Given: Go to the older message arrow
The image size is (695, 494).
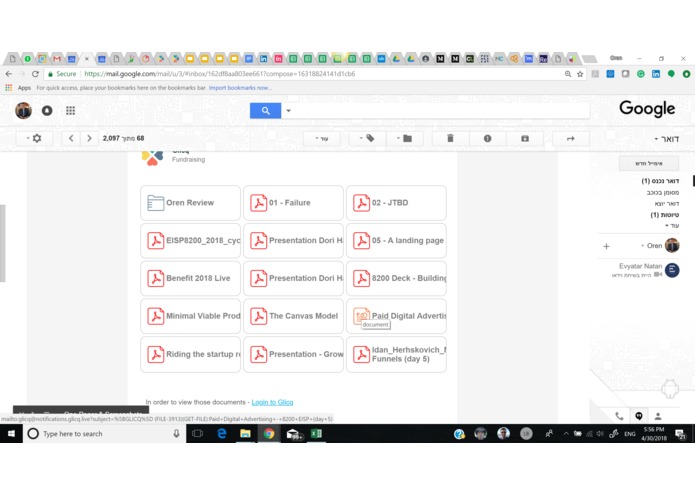Looking at the screenshot, I should coord(89,138).
